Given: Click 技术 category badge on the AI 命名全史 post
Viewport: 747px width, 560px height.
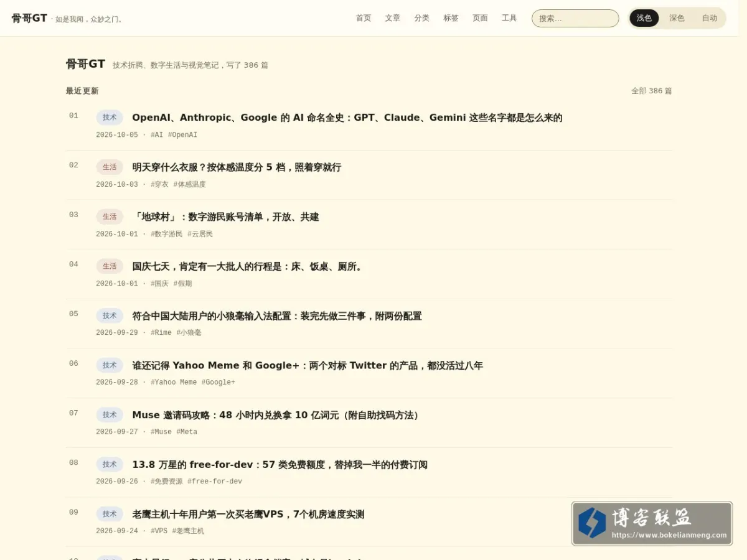Looking at the screenshot, I should [x=110, y=118].
